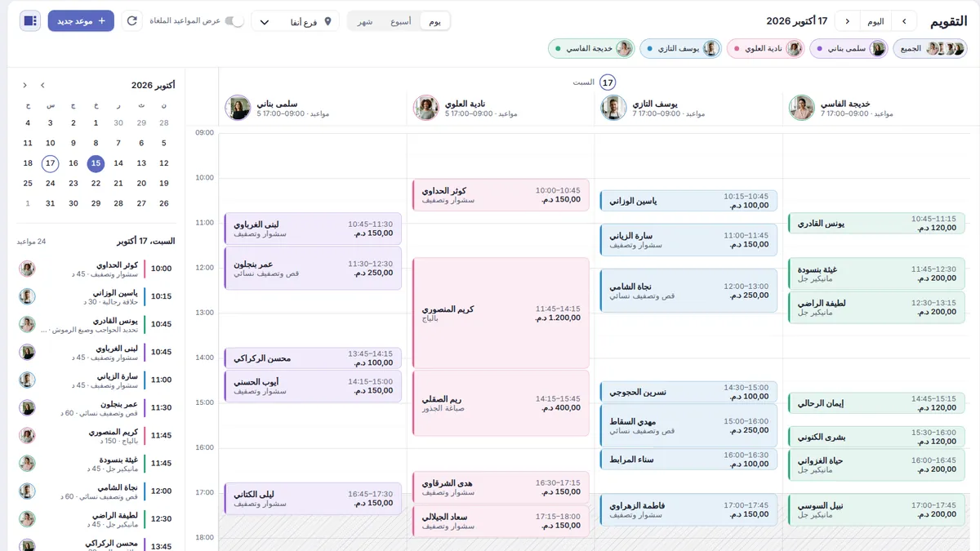The height and width of the screenshot is (551, 980).
Task: Open فاطمة الزهراوي appointment card 17:00–17:45
Action: (688, 509)
